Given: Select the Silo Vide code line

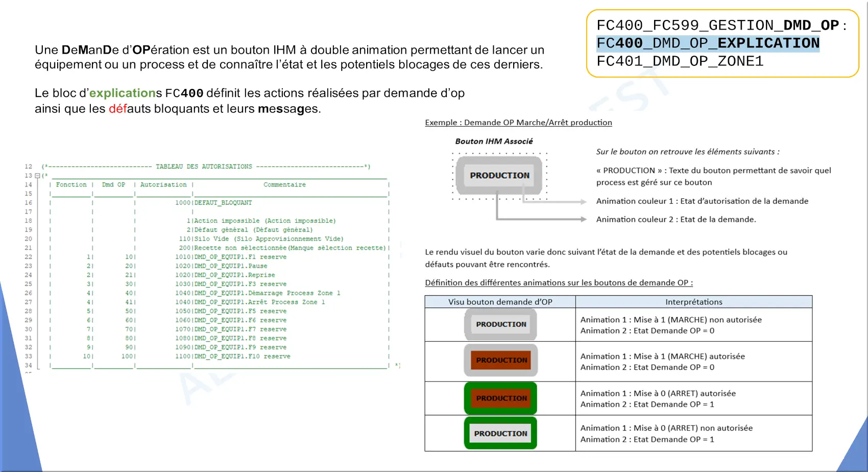Looking at the screenshot, I should [261, 239].
